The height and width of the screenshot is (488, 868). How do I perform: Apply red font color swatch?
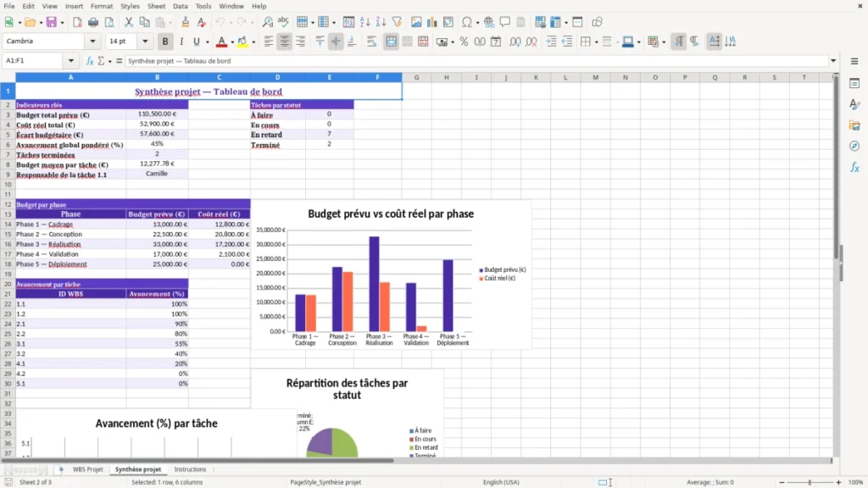click(x=221, y=42)
